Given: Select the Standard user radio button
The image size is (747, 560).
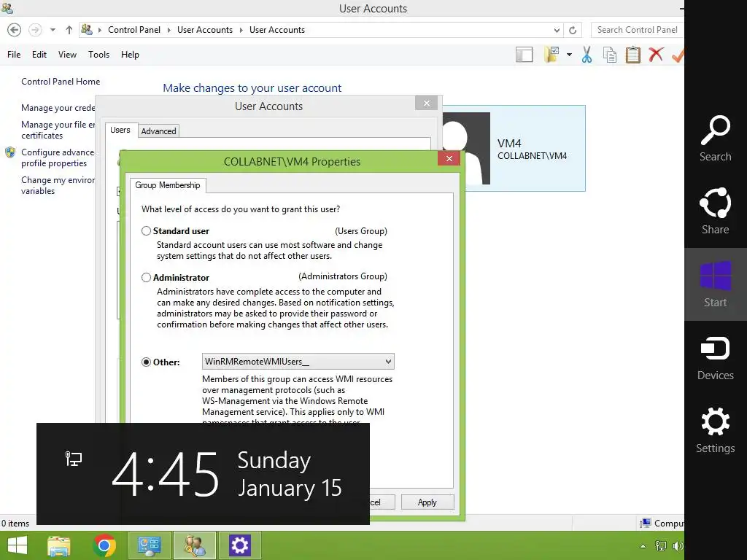Looking at the screenshot, I should 146,231.
